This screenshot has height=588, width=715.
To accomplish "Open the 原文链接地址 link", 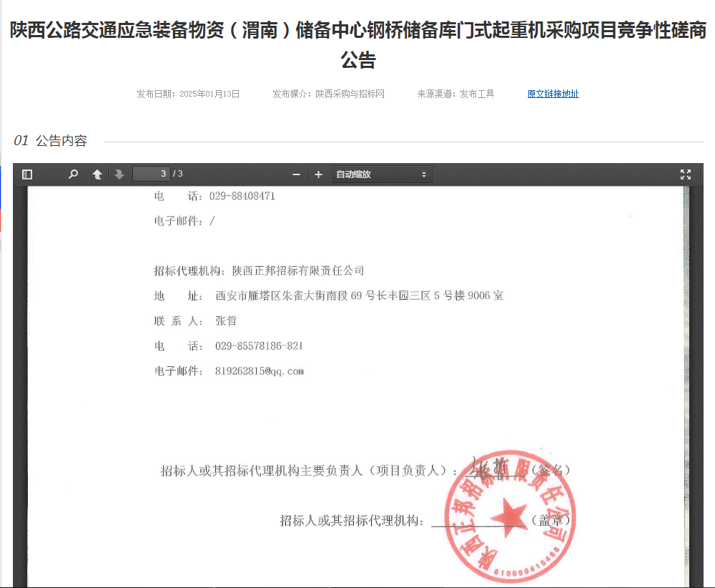I will point(553,94).
